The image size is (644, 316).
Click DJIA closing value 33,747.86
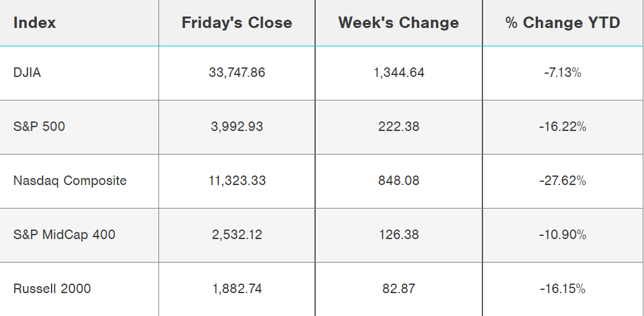pyautogui.click(x=237, y=72)
